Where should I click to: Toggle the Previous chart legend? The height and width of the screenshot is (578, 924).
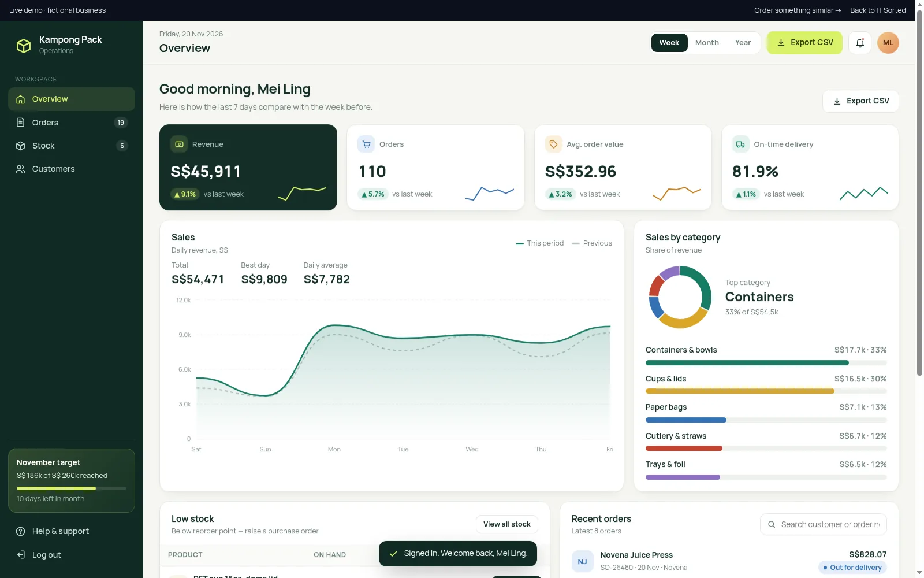point(591,243)
